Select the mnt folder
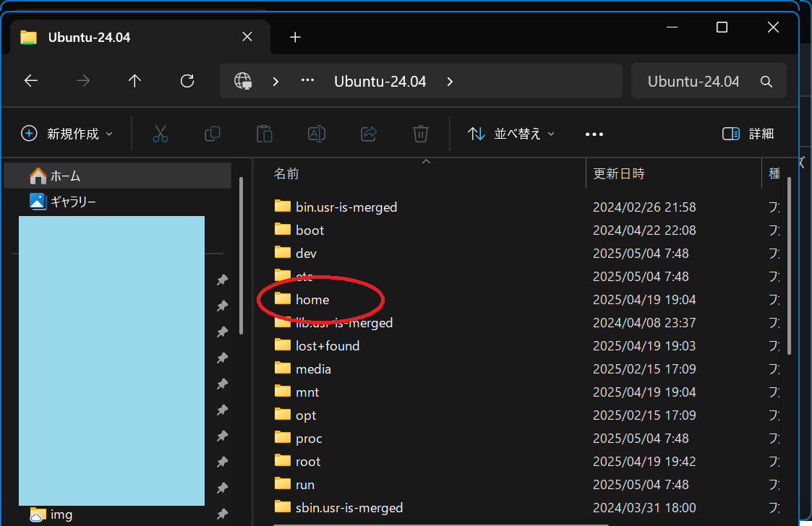 (x=307, y=392)
